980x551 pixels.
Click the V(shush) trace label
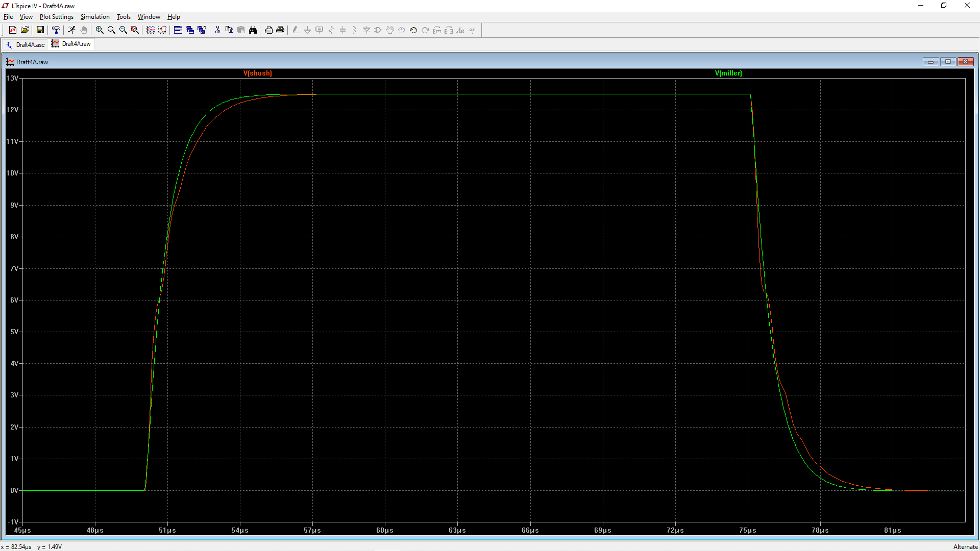(x=258, y=73)
